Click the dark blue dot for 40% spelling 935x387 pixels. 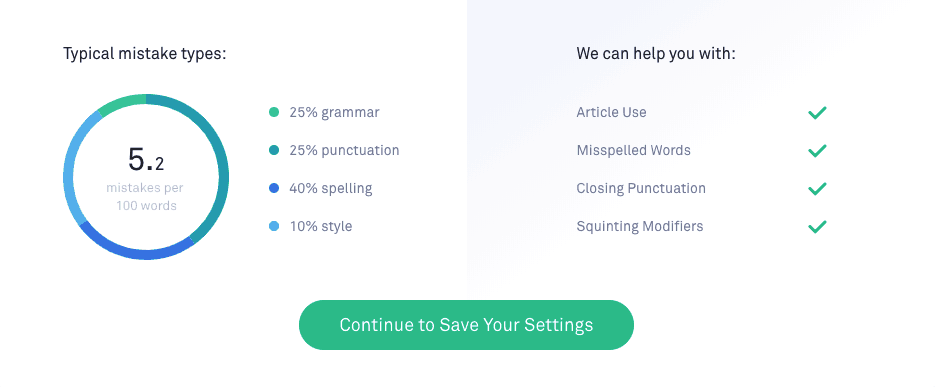(274, 188)
